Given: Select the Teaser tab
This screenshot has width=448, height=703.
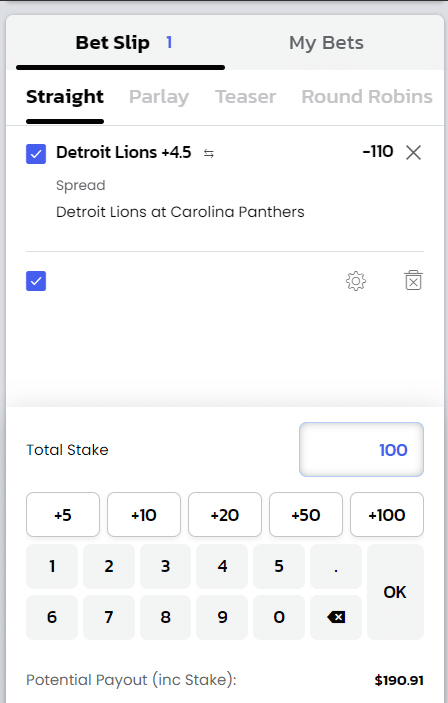Looking at the screenshot, I should point(246,97).
